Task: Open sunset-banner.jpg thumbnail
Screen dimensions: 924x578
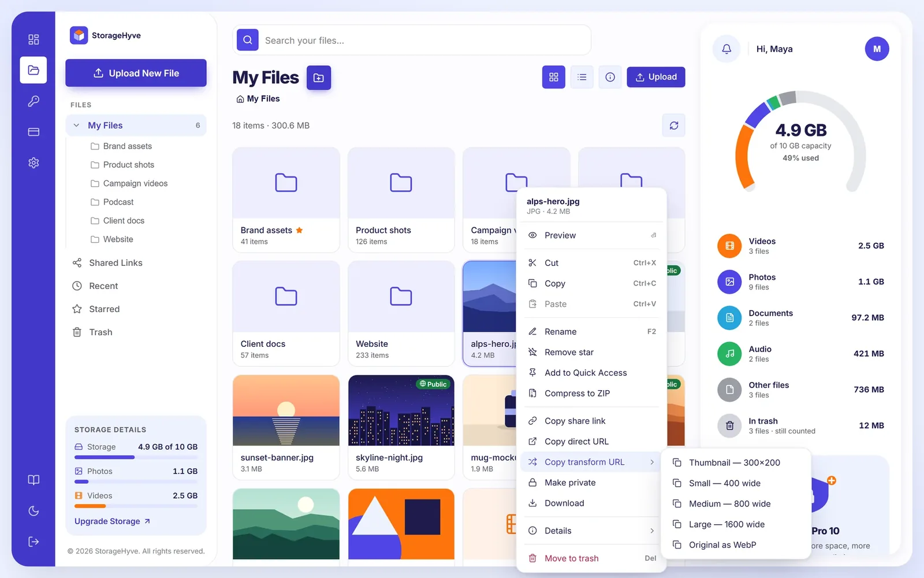Action: [x=286, y=410]
